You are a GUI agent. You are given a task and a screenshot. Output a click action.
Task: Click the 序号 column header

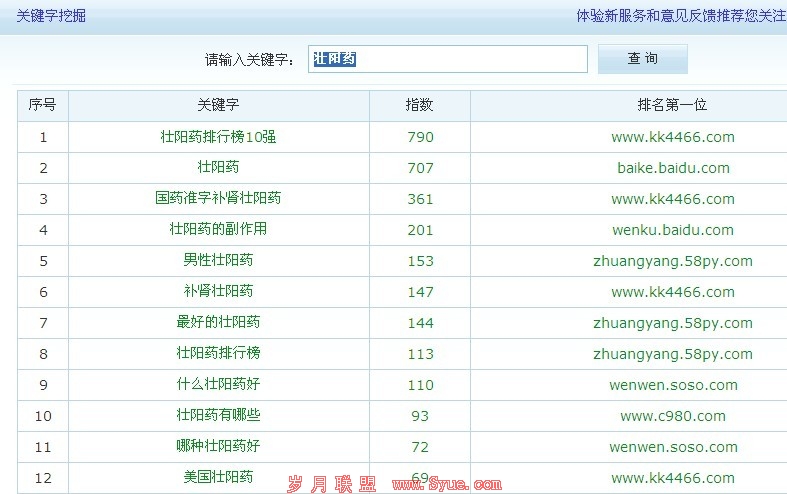tap(42, 105)
